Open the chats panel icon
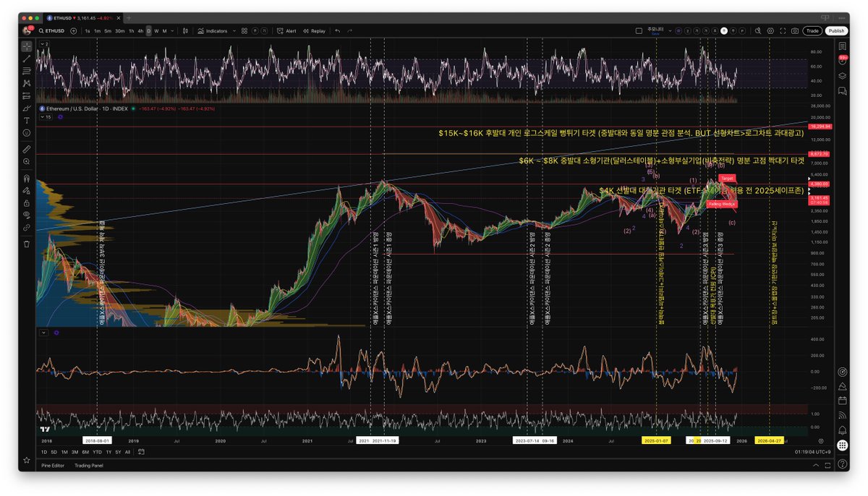The width and height of the screenshot is (868, 496). click(842, 91)
